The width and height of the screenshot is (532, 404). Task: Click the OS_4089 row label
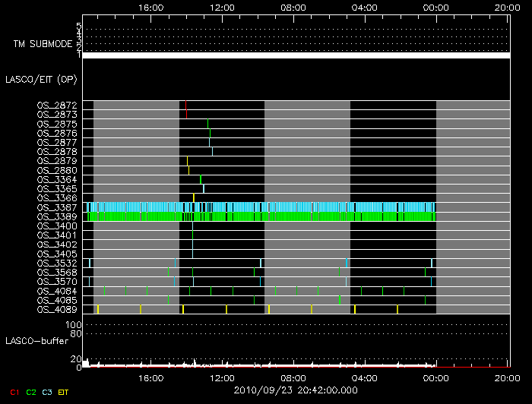[56, 309]
